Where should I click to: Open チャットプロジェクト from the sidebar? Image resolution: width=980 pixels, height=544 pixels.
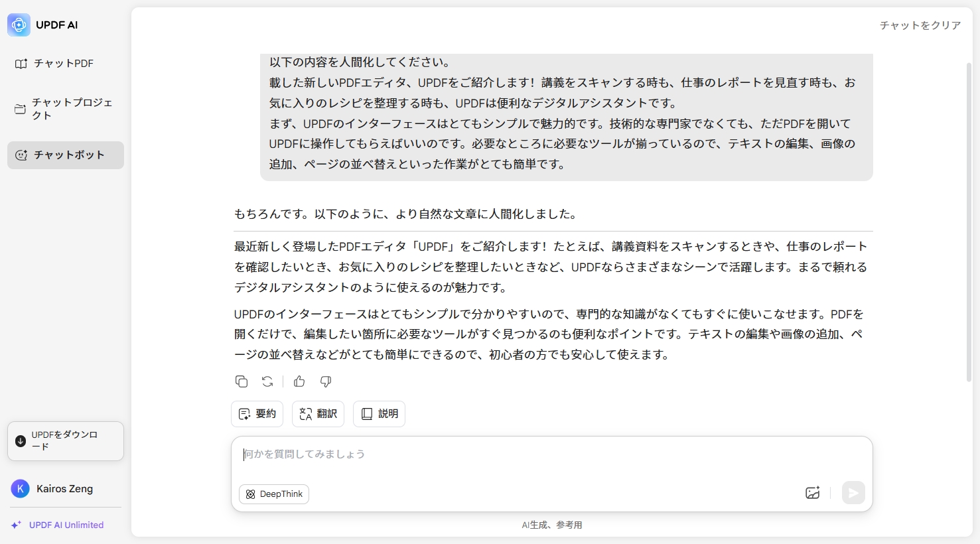[65, 109]
